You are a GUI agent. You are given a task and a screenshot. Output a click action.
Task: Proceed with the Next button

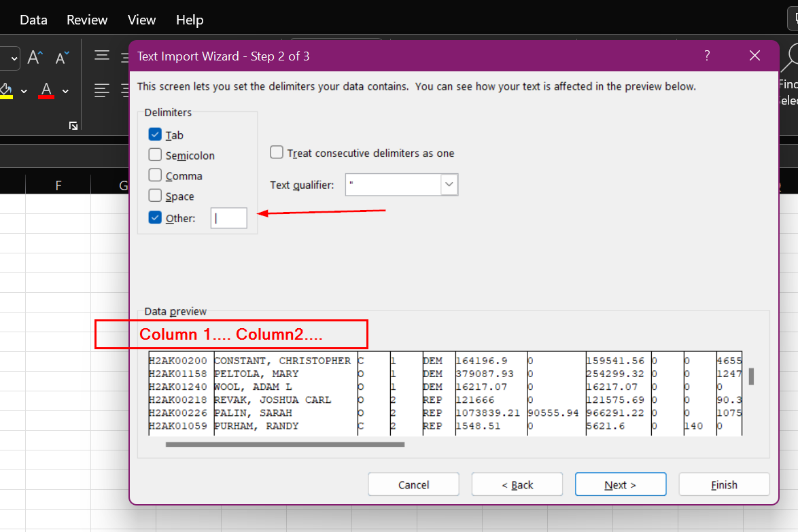pos(621,484)
